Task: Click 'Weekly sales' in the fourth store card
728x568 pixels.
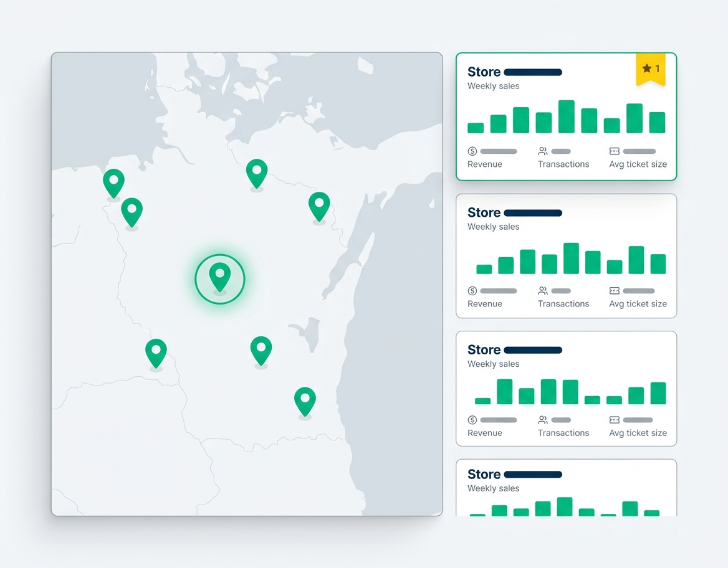Action: tap(493, 488)
